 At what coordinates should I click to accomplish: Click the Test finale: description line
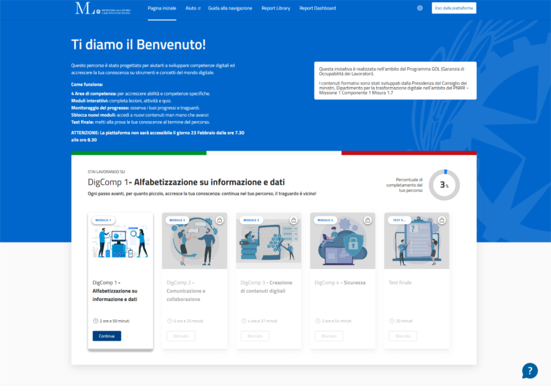click(141, 122)
